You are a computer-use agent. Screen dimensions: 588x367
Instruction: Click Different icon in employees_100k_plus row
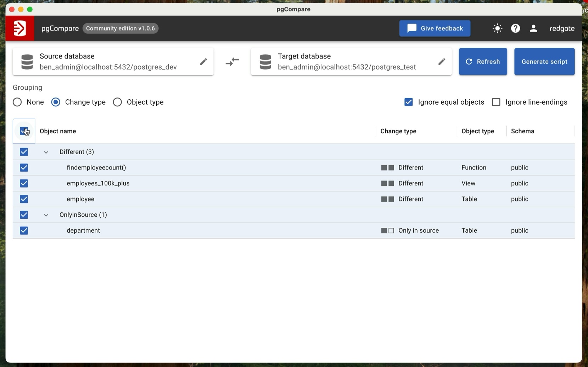tap(387, 183)
